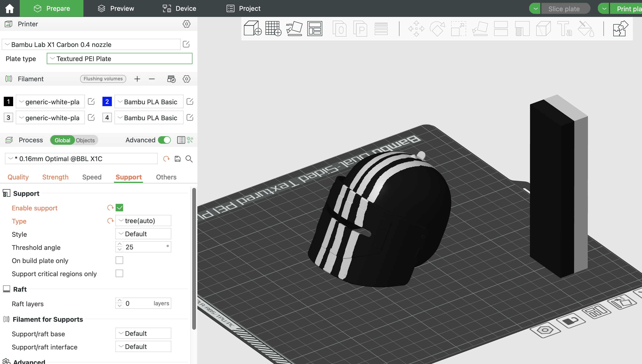Select the Scale tool
The image size is (642, 364).
point(458,28)
